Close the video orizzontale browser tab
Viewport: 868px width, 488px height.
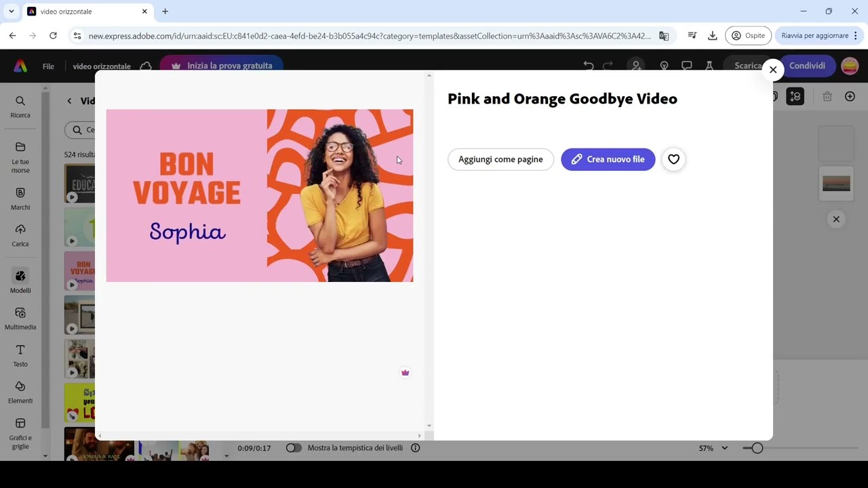144,12
